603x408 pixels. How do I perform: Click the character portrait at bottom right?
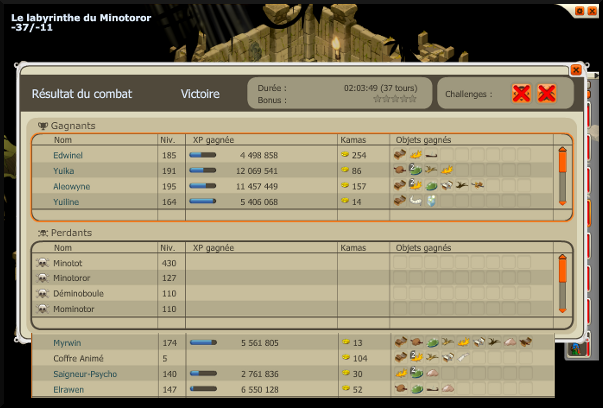(x=576, y=349)
